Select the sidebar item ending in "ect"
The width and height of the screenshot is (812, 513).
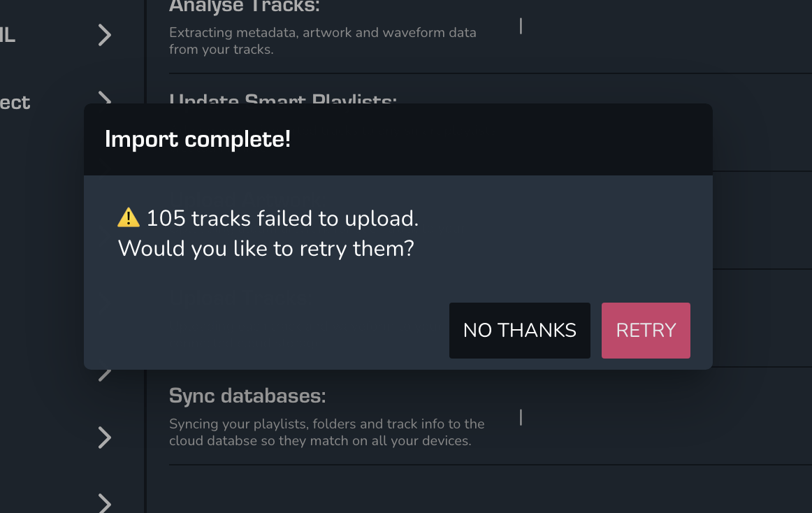pos(15,103)
